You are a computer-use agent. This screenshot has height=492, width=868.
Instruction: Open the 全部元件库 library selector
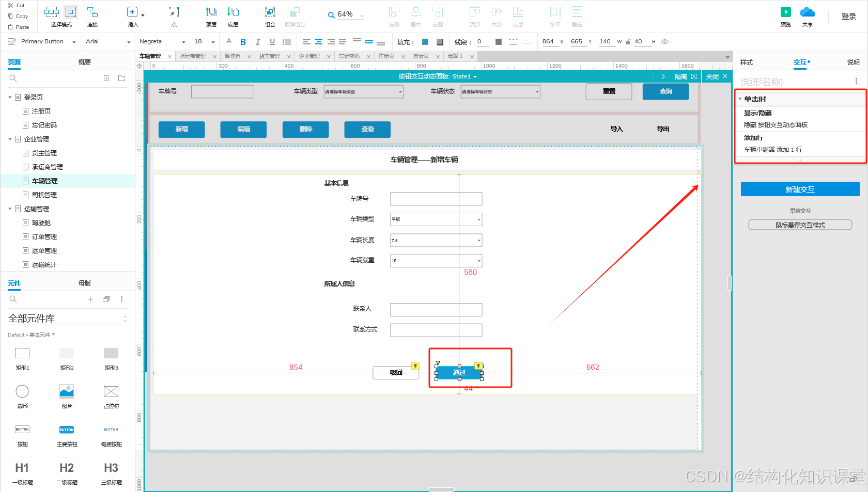point(67,319)
